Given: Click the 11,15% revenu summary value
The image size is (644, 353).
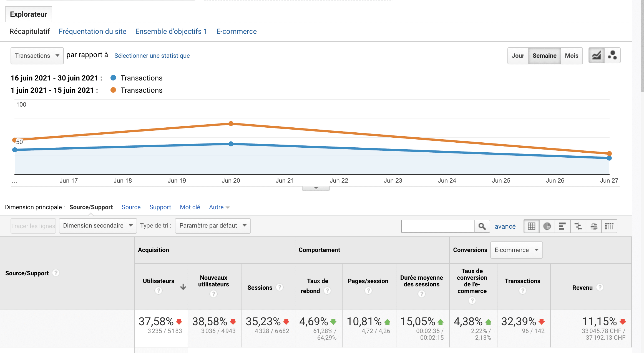Looking at the screenshot, I should [x=599, y=322].
